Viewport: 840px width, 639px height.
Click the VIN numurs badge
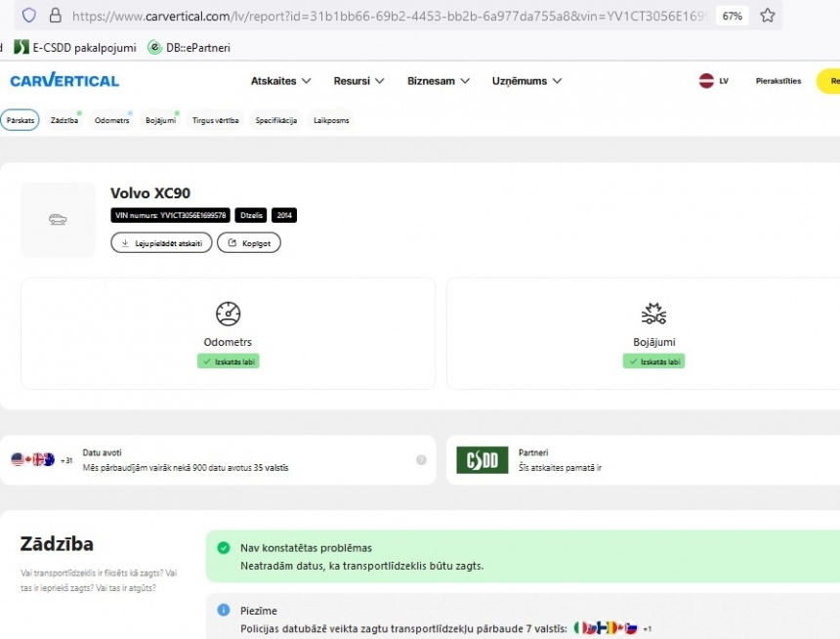click(x=170, y=215)
